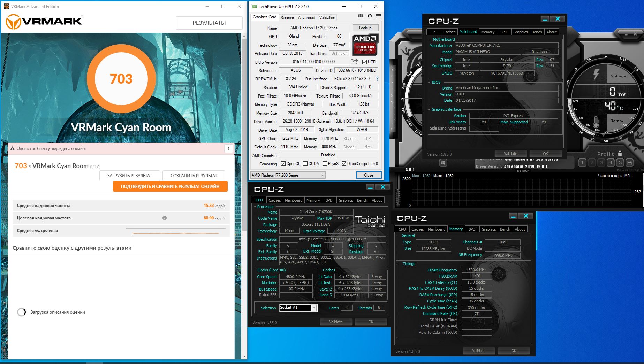Click Afterburner profile lock icon
644x364 pixels.
[620, 153]
